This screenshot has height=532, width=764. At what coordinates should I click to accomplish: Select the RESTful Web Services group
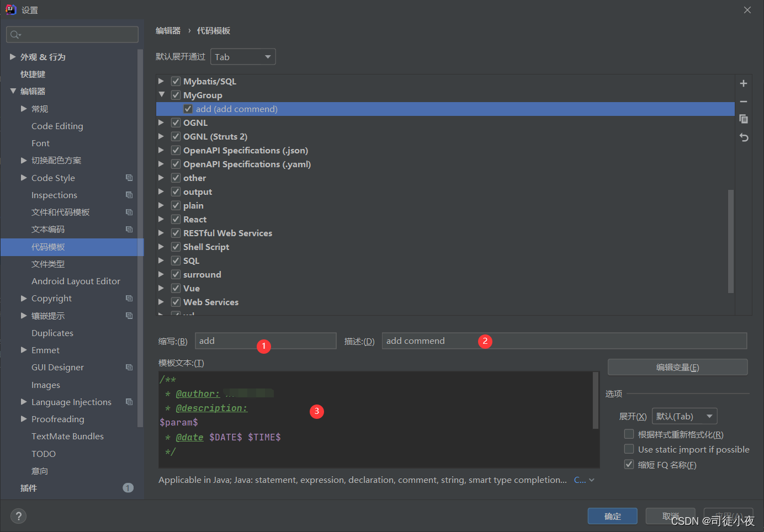pos(227,233)
